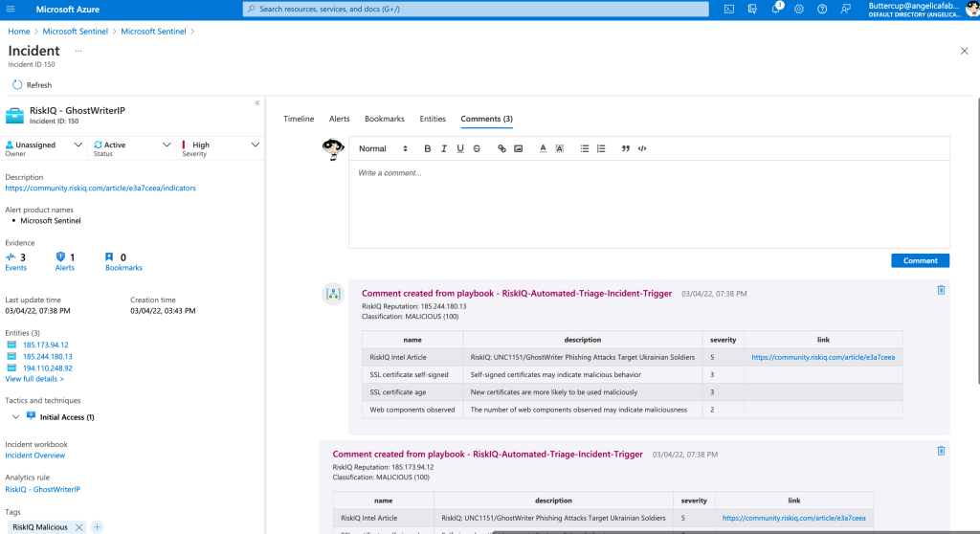The height and width of the screenshot is (534, 980).
Task: Open the Azure portal hamburger menu
Action: (15, 9)
